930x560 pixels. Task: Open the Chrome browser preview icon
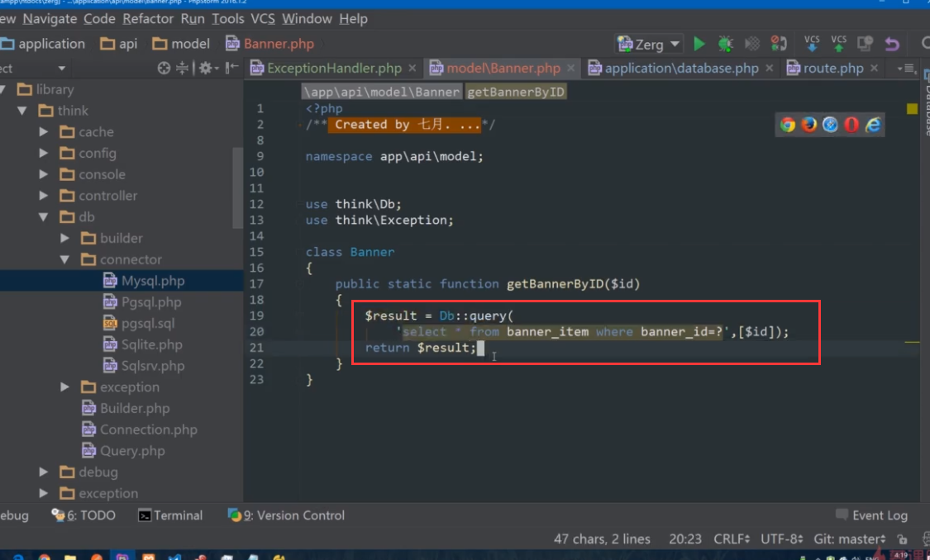787,125
